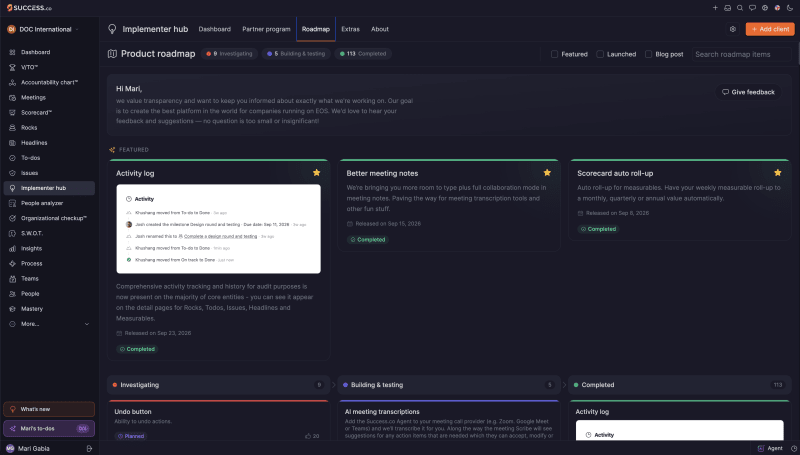Open Implementer hub settings gear icon

tap(733, 29)
